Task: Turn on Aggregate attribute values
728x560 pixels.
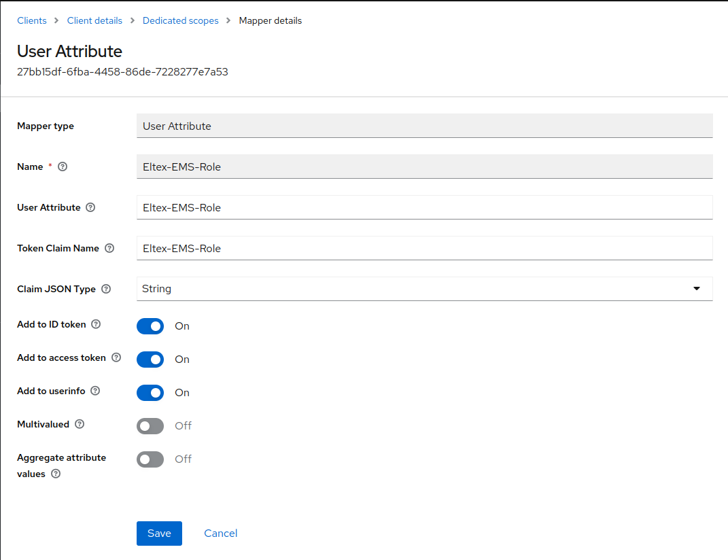Action: coord(150,459)
